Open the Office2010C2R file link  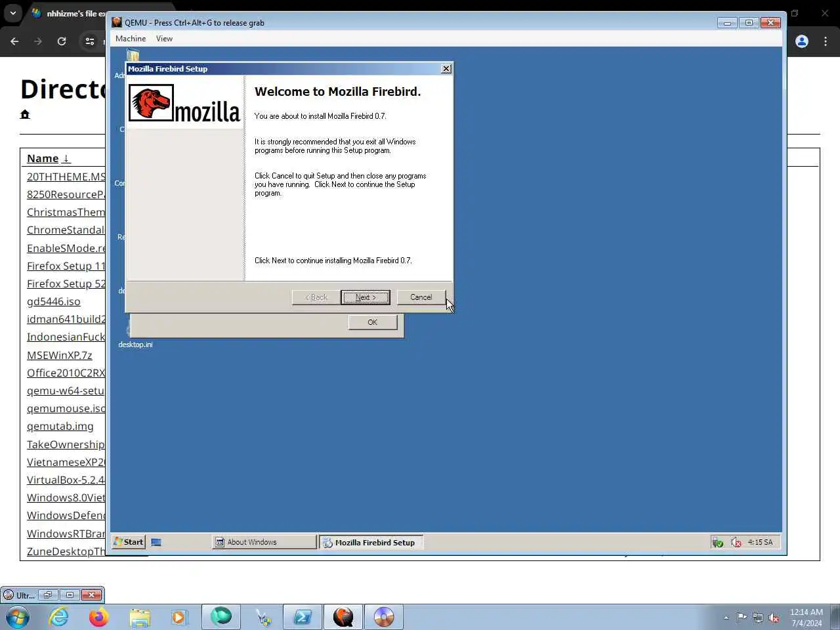[x=66, y=373]
